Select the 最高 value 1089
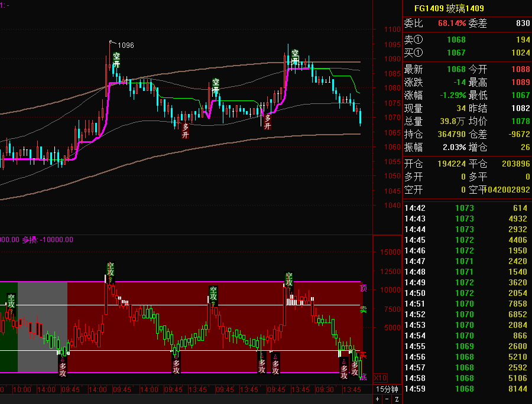This screenshot has width=532, height=404. [x=521, y=82]
